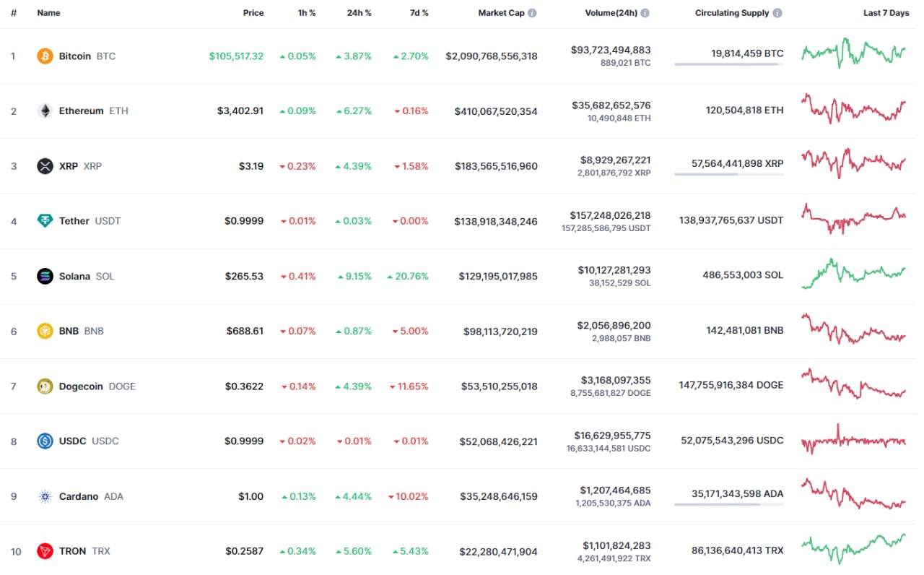
Task: Open the Cardano ADA coin page
Action: pyautogui.click(x=79, y=496)
